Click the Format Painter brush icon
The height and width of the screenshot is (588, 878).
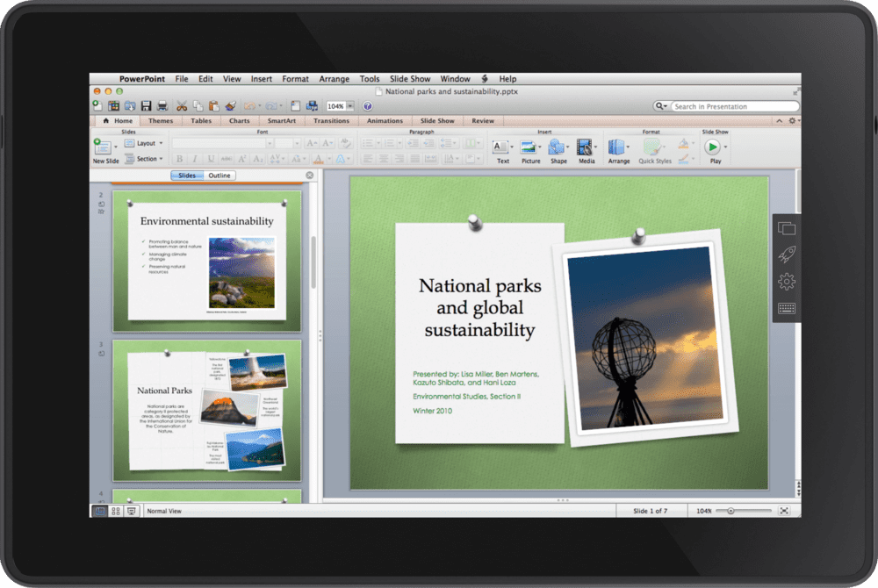(x=230, y=106)
